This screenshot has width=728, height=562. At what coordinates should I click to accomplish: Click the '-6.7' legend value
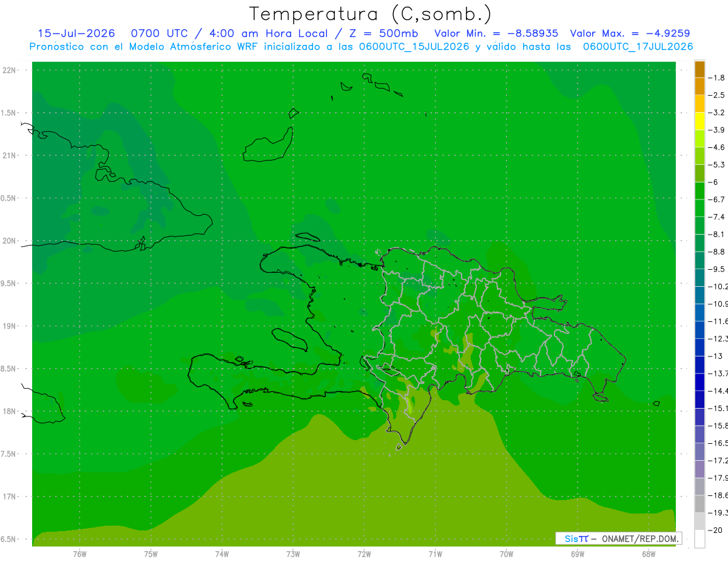(717, 199)
